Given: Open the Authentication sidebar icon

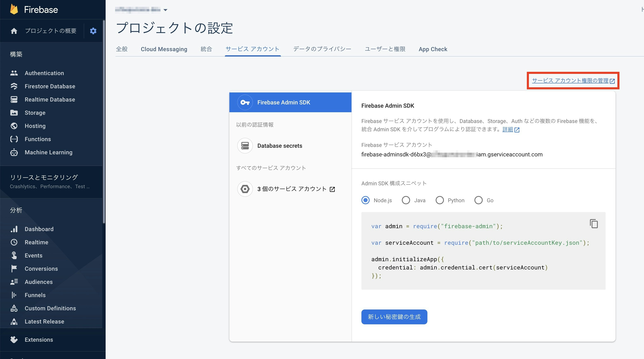Looking at the screenshot, I should click(14, 73).
